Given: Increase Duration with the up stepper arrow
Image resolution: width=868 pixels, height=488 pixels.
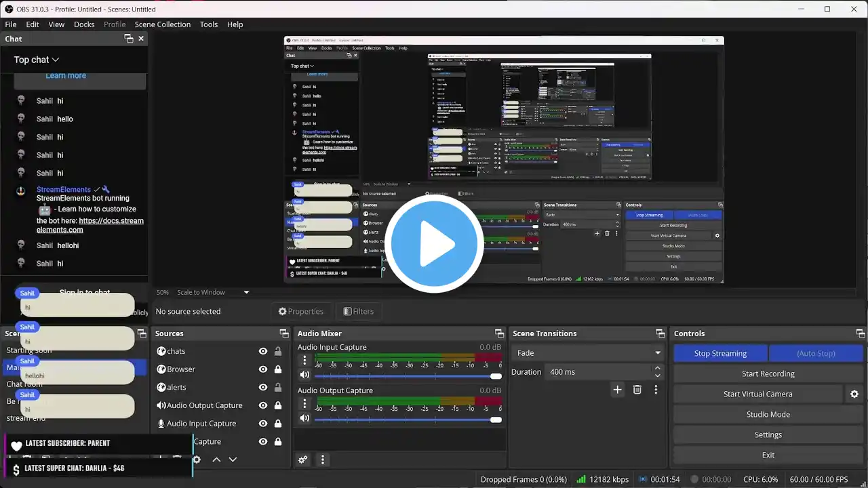Looking at the screenshot, I should [x=656, y=368].
